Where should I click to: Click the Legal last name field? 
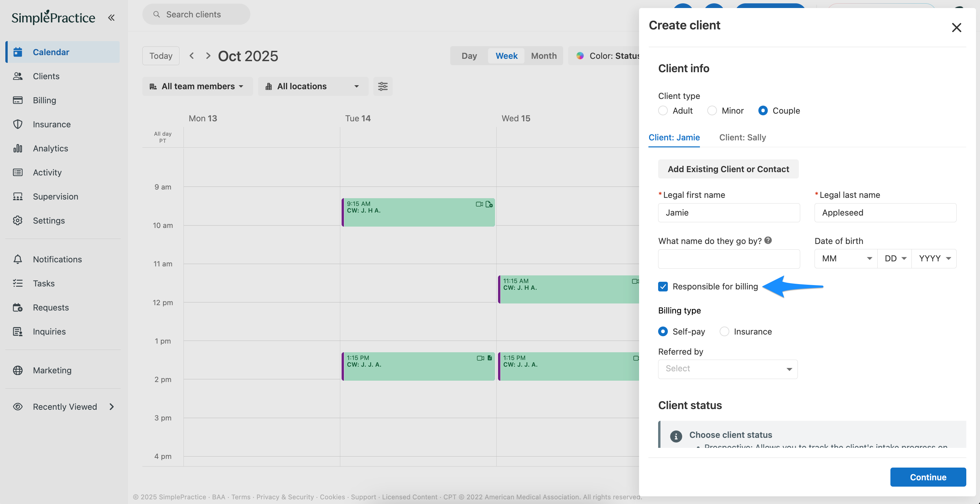coord(885,213)
